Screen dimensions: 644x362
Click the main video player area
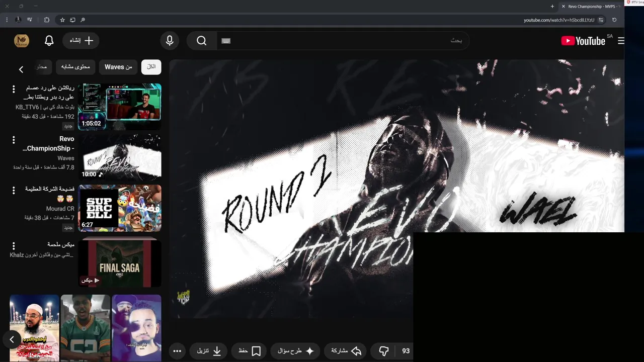coord(396,189)
